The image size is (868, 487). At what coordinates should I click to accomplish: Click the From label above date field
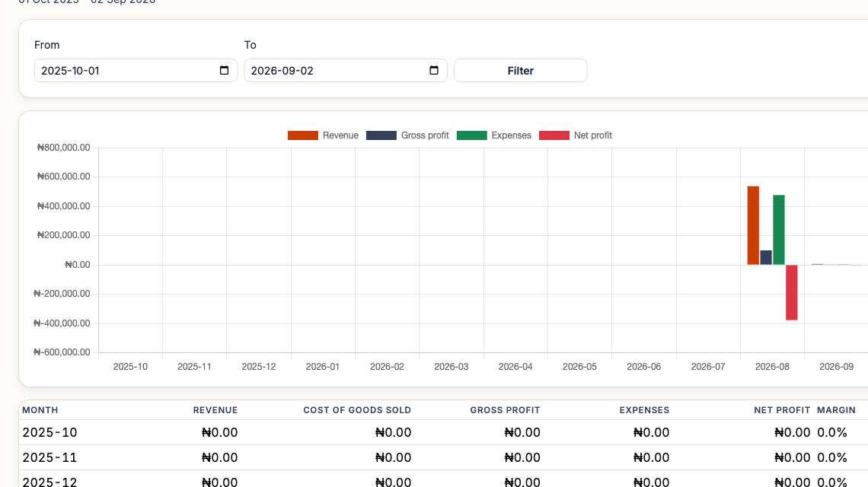46,45
